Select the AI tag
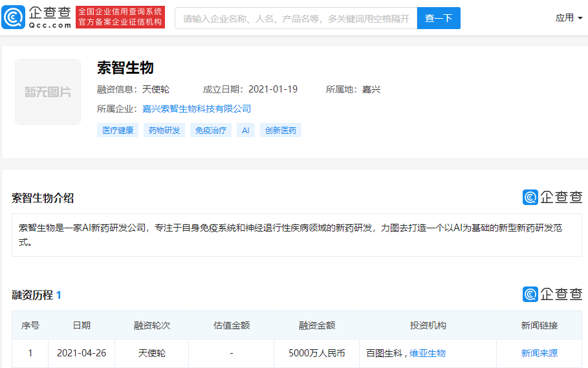The height and width of the screenshot is (368, 588). [x=246, y=130]
